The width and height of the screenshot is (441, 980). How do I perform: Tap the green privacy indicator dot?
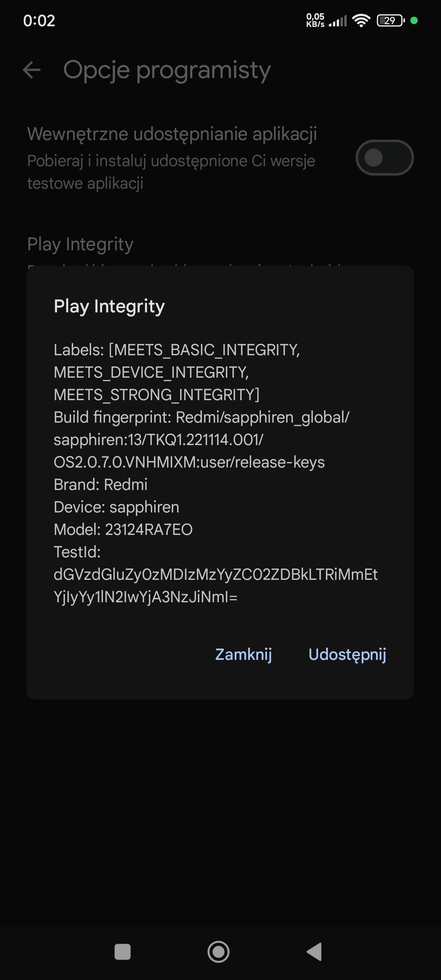coord(414,20)
